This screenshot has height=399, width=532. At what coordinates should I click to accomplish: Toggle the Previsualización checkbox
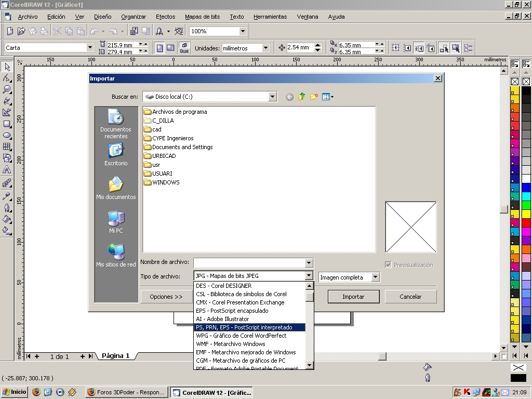tap(388, 264)
